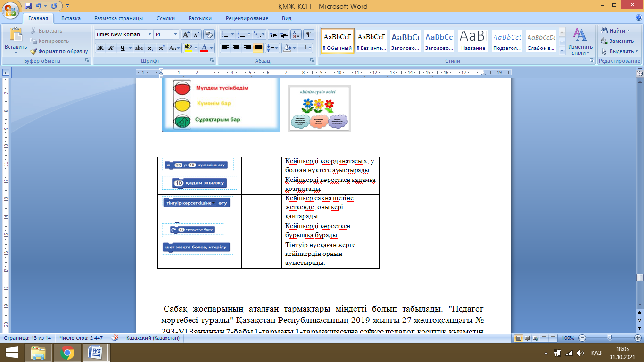Switch to the Рецензирование tab
The image size is (644, 362).
pyautogui.click(x=247, y=18)
